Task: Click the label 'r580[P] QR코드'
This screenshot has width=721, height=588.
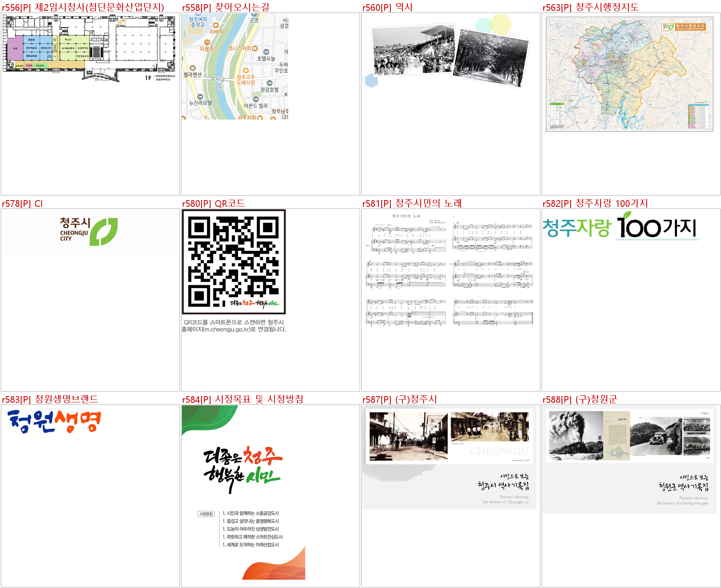Action: point(213,203)
